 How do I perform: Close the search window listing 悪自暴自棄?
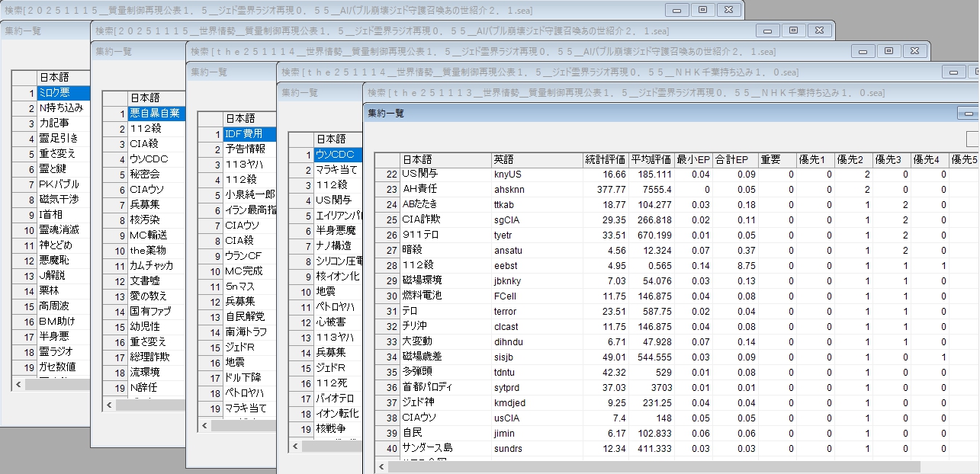[x=818, y=30]
